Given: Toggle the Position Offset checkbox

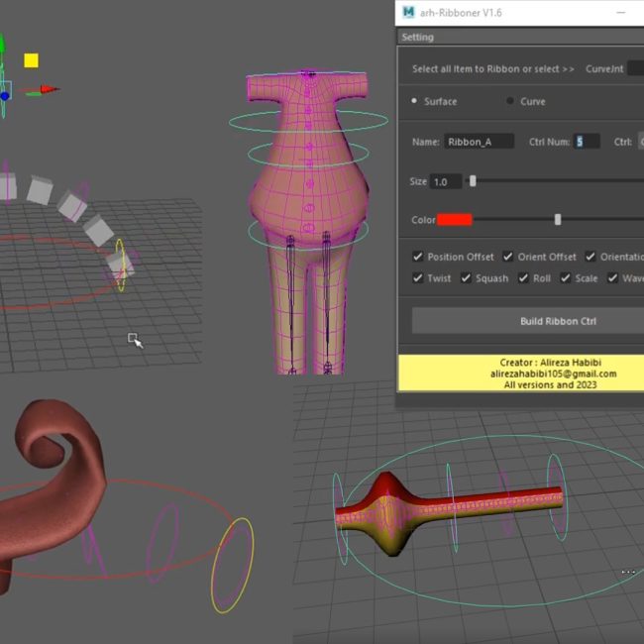Looking at the screenshot, I should 418,257.
